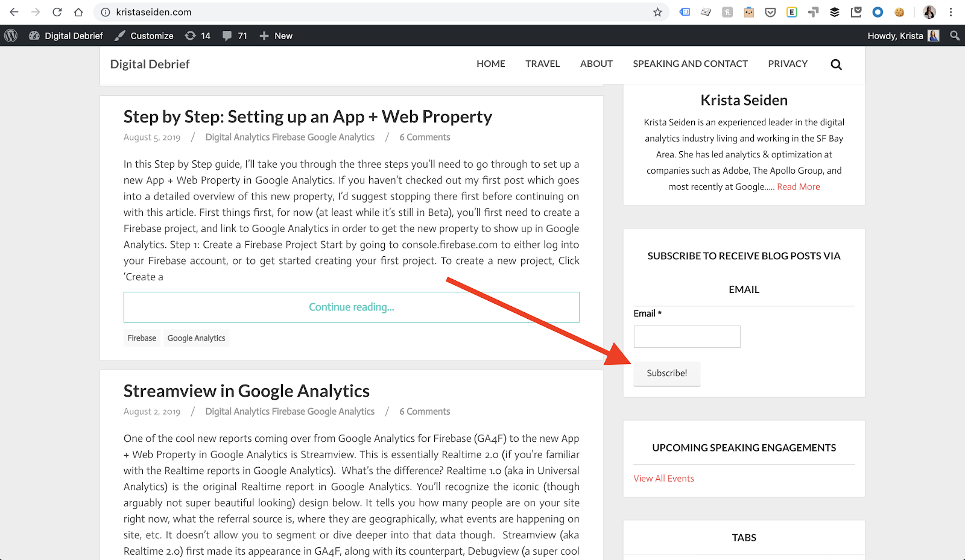The image size is (965, 560).
Task: Add New content from admin bar
Action: point(276,36)
